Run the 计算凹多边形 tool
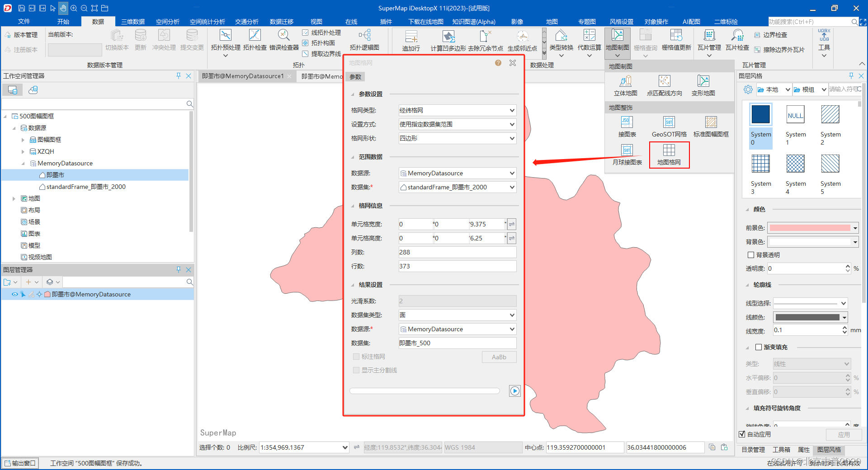Viewport: 868px width, 470px height. coord(448,41)
